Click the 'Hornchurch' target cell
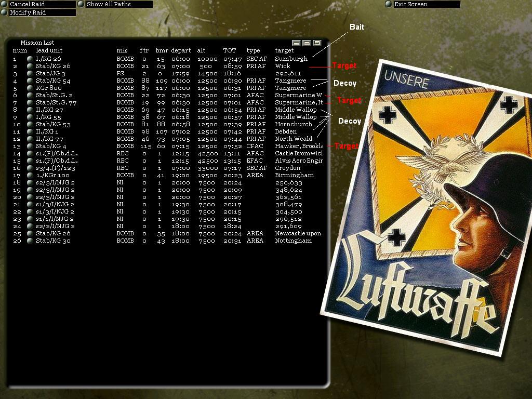The image size is (532, 399). 294,124
